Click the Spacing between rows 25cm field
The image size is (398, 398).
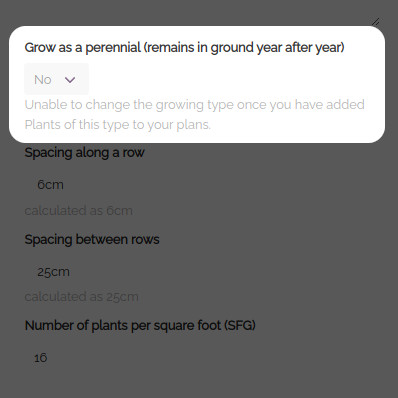coord(199,272)
